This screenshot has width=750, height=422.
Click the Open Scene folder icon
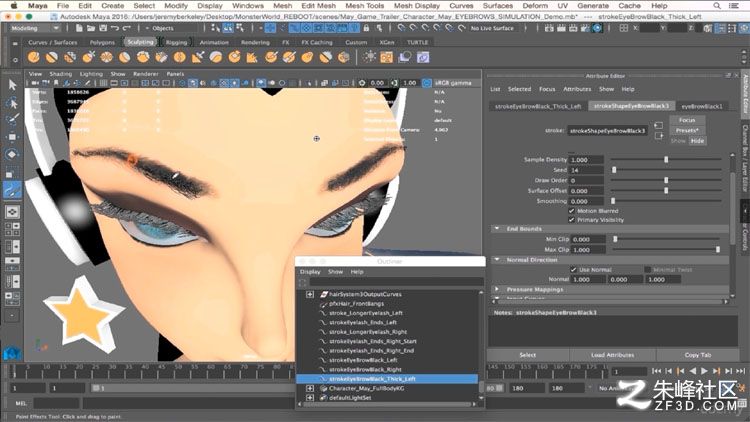[91, 28]
